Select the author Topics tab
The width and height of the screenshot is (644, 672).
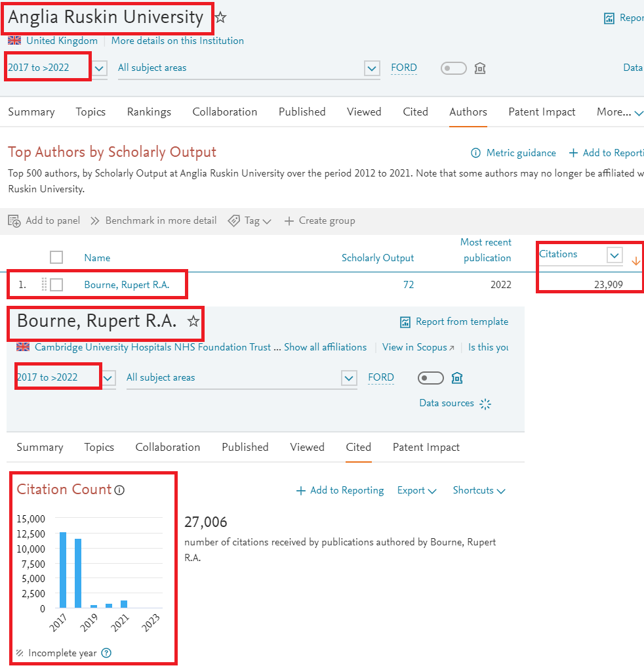[99, 448]
